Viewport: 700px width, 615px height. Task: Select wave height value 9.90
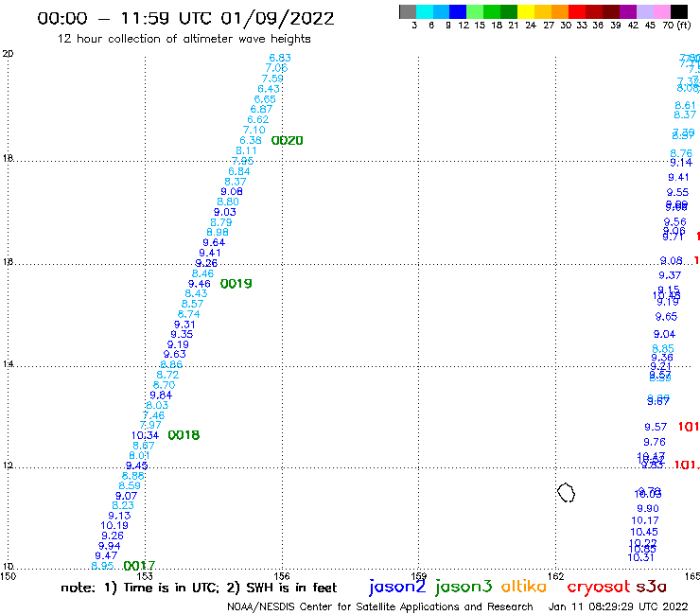648,509
